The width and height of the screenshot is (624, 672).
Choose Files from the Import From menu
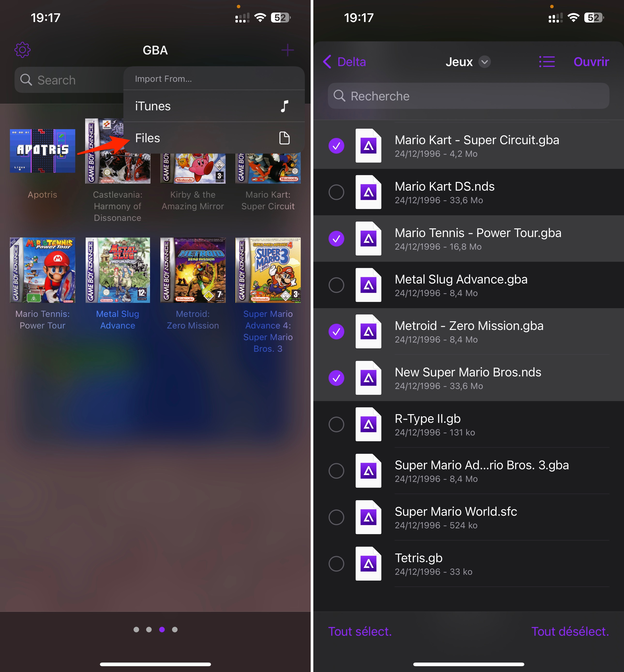tap(214, 138)
